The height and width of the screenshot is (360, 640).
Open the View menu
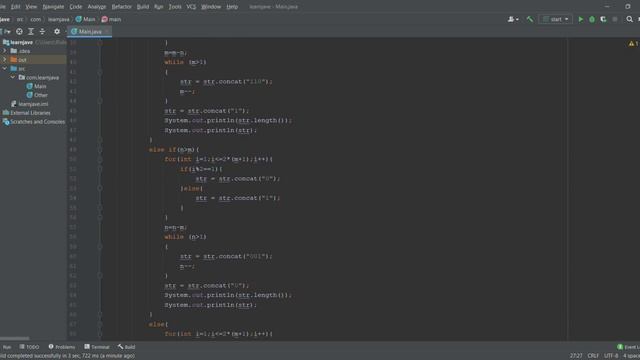[31, 7]
